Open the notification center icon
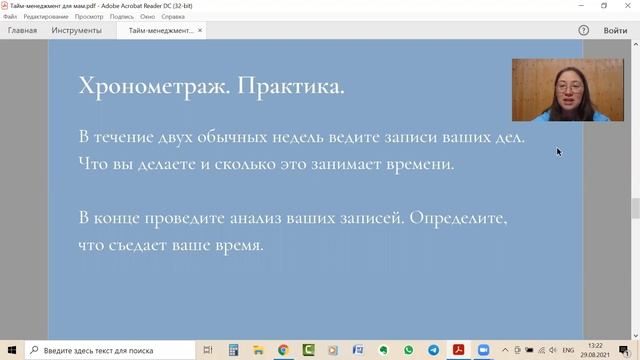The width and height of the screenshot is (640, 360). point(624,350)
